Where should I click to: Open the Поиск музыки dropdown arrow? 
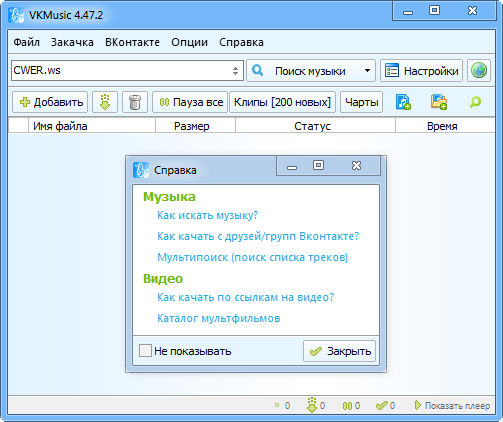coord(367,70)
